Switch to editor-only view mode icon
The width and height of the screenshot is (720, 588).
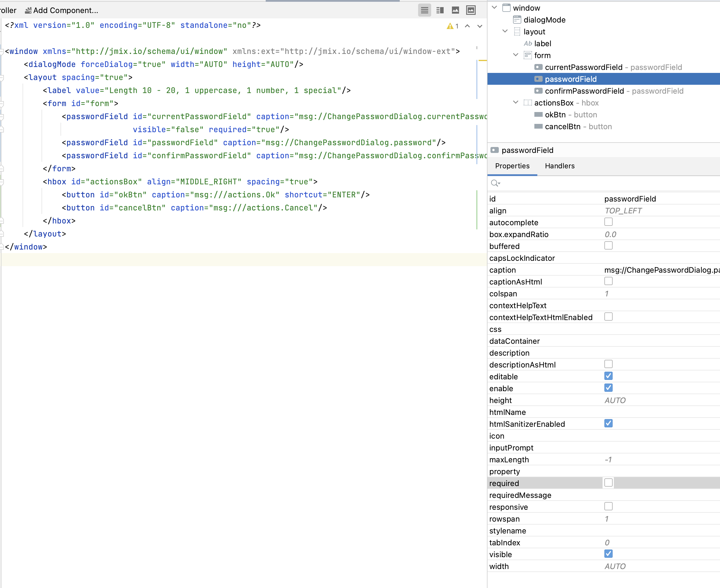(x=424, y=10)
